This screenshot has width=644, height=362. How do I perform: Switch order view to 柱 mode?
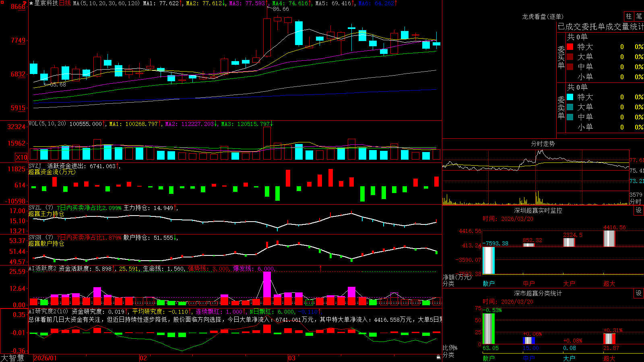tap(629, 16)
